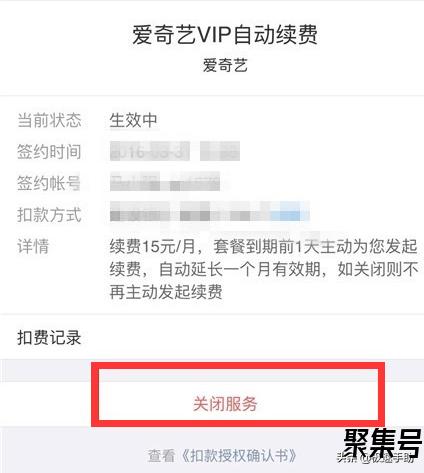Click the blurred 扣款方式 payment value
424x473 pixels.
(x=210, y=212)
